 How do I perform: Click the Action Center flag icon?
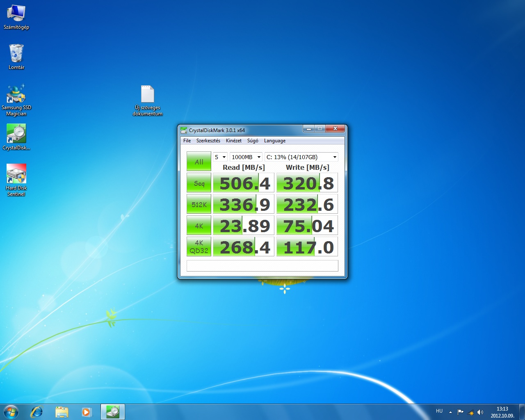(x=460, y=412)
